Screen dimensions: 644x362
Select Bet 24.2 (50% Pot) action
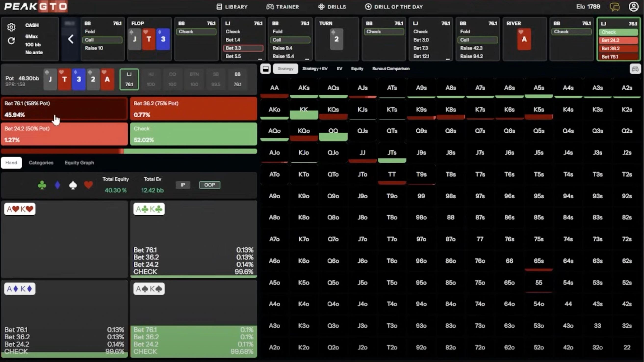pyautogui.click(x=64, y=134)
